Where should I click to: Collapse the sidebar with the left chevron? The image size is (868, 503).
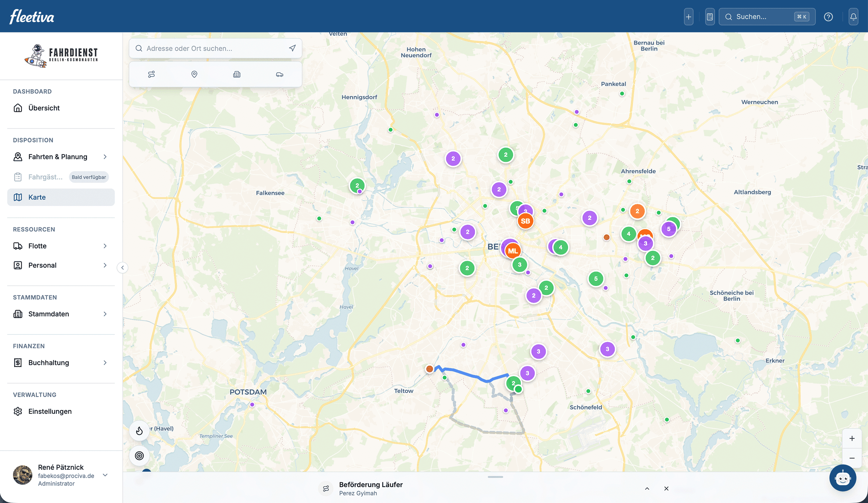point(123,268)
